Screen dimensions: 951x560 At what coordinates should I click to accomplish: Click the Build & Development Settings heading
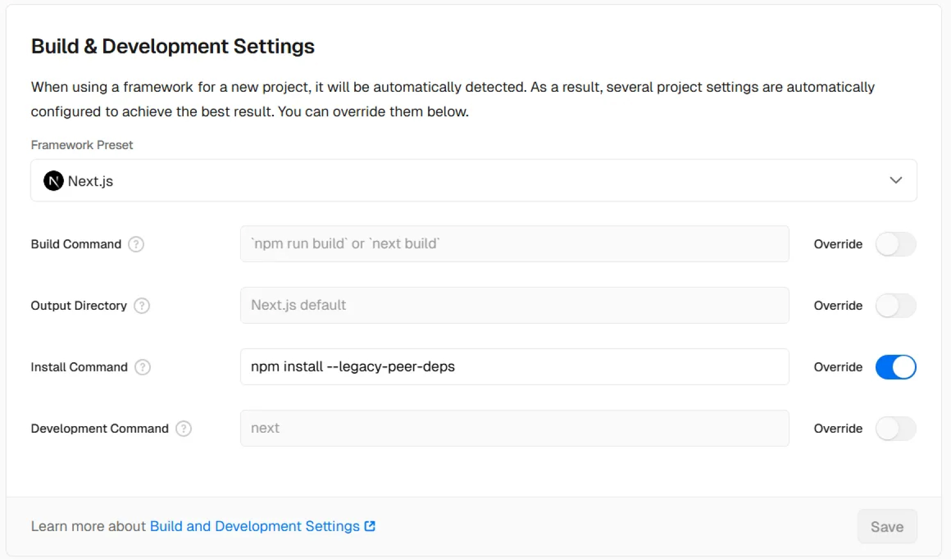(x=173, y=46)
